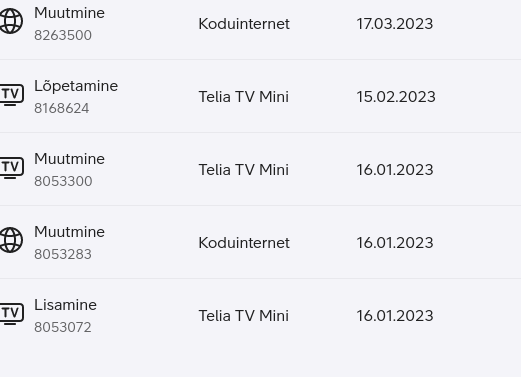Select Koduinternet service dated 17.03.2023

tap(244, 24)
